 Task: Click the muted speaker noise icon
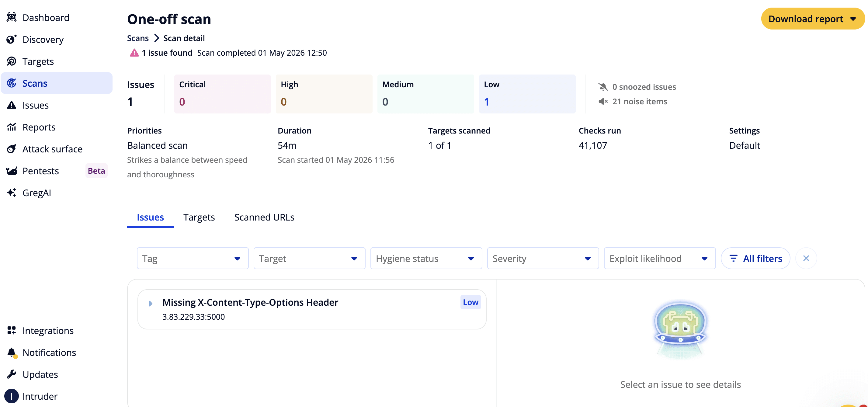(x=603, y=101)
